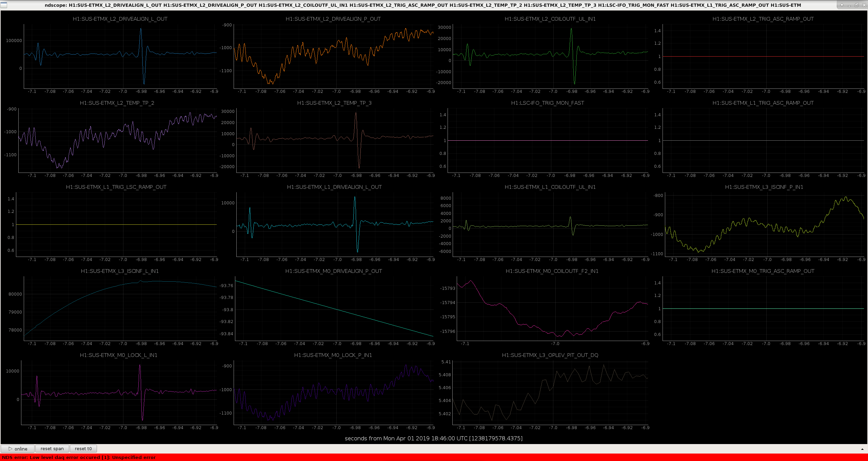868x461 pixels.
Task: Expand the control panel with the bottom-right arrow
Action: pos(862,449)
